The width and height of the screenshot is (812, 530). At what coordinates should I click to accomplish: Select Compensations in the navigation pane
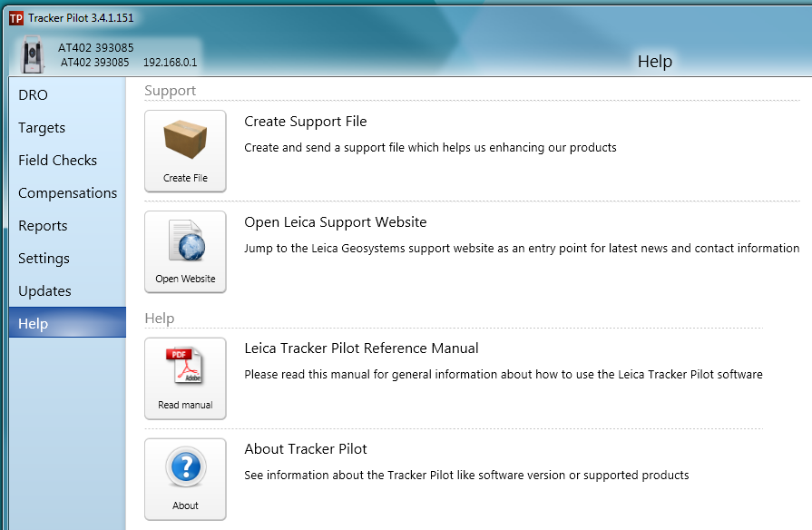pos(67,192)
